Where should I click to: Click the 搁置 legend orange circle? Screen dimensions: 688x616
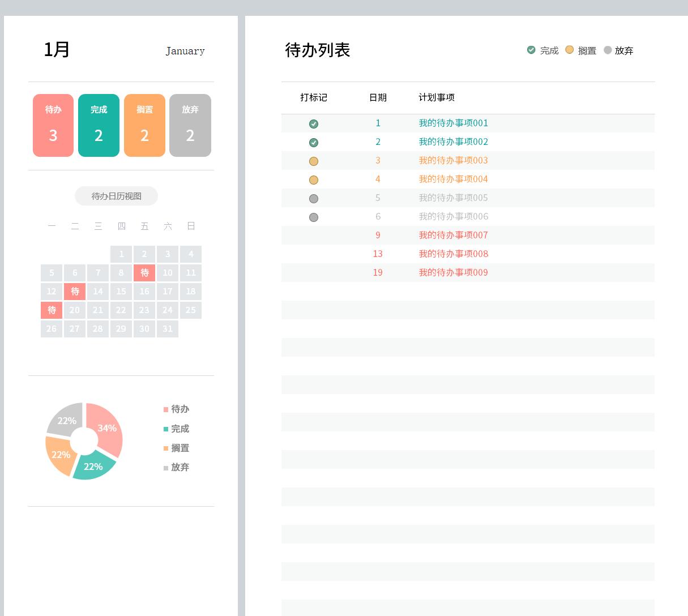coord(570,50)
